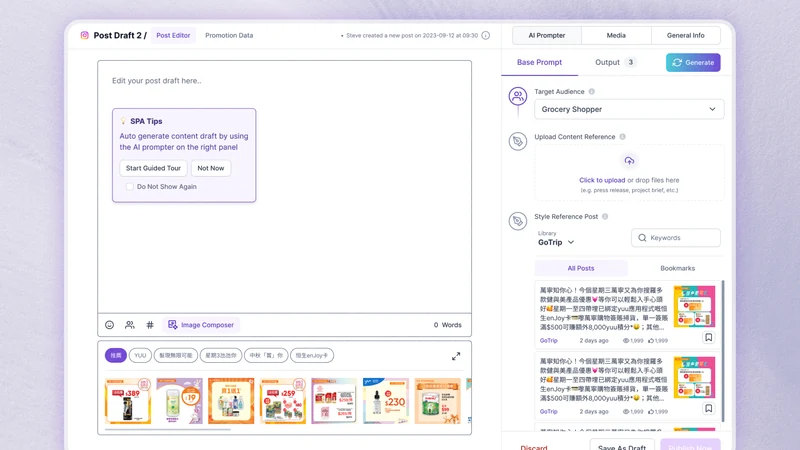Click the Generate button
Screen dimensions: 800x450
693,62
